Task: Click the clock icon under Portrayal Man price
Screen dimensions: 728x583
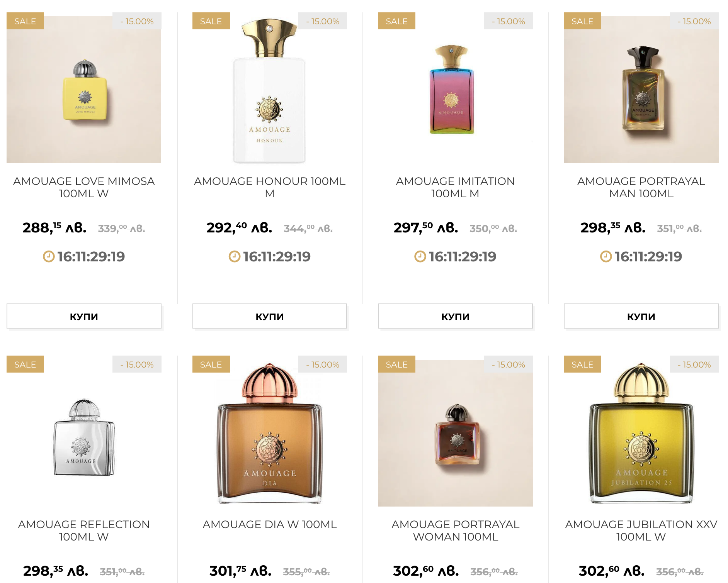Action: point(606,256)
